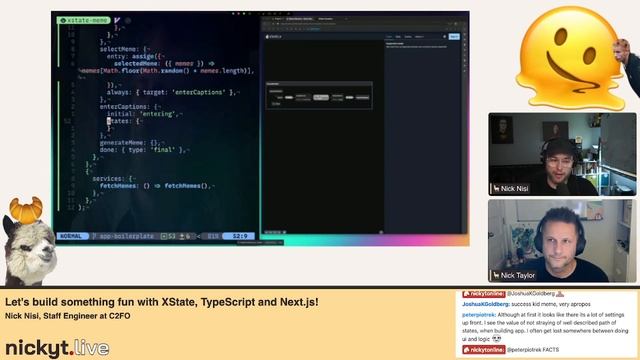This screenshot has width=640, height=360.
Task: Click the blue button at the visualizer's top right
Action: pyautogui.click(x=454, y=37)
